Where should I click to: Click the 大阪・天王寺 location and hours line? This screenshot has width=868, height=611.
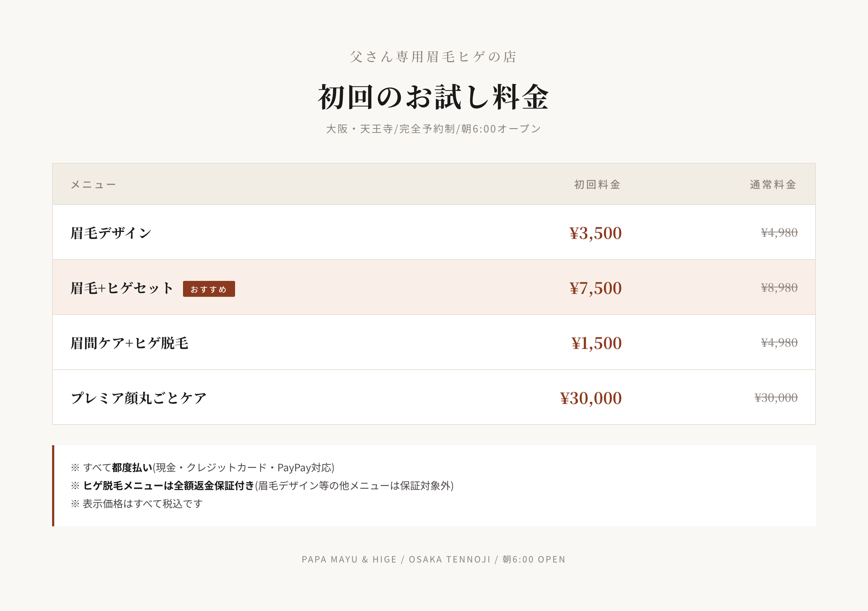tap(433, 129)
